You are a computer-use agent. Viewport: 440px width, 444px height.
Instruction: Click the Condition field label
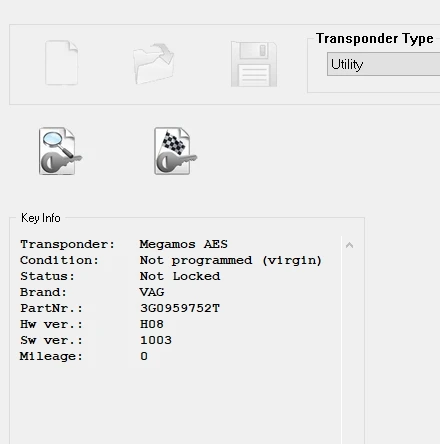point(59,260)
